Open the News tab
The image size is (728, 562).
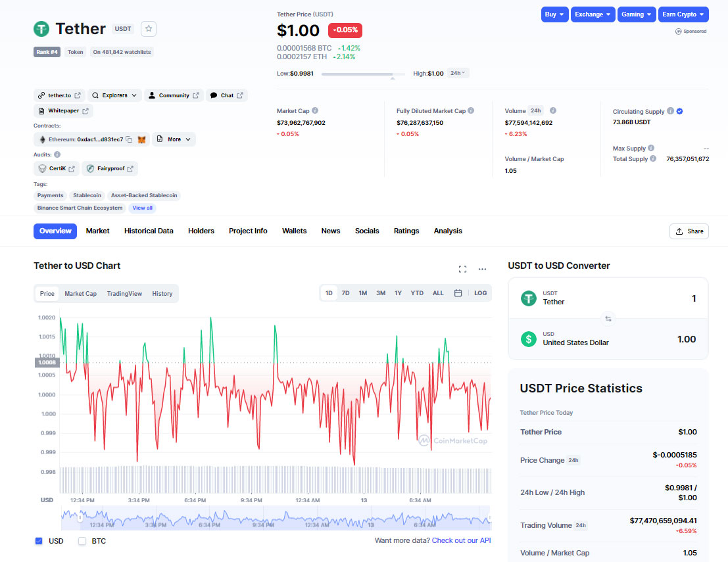pyautogui.click(x=331, y=231)
